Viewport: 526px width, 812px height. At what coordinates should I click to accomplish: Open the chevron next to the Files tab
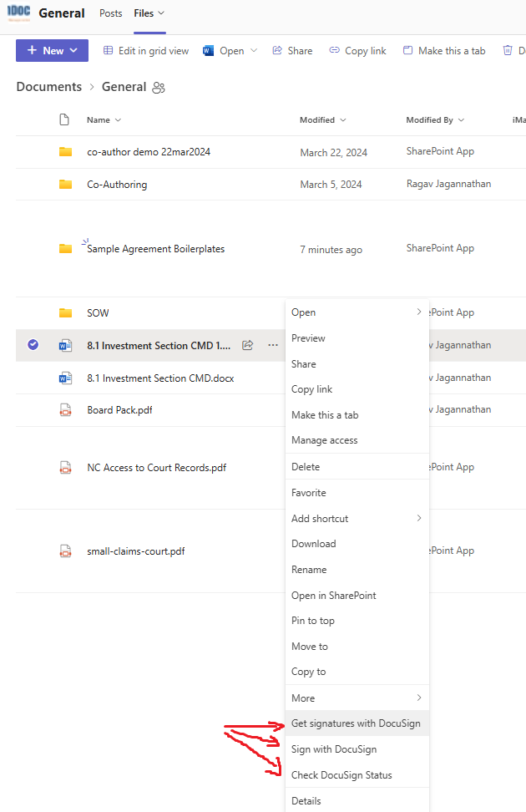point(161,13)
